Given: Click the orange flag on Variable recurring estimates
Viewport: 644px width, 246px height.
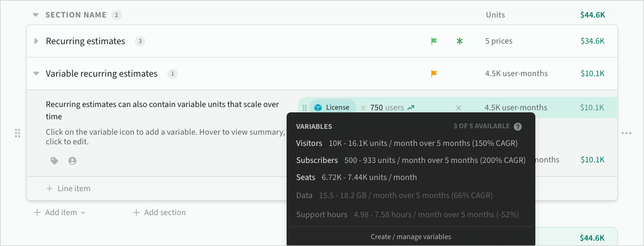Looking at the screenshot, I should pyautogui.click(x=434, y=73).
